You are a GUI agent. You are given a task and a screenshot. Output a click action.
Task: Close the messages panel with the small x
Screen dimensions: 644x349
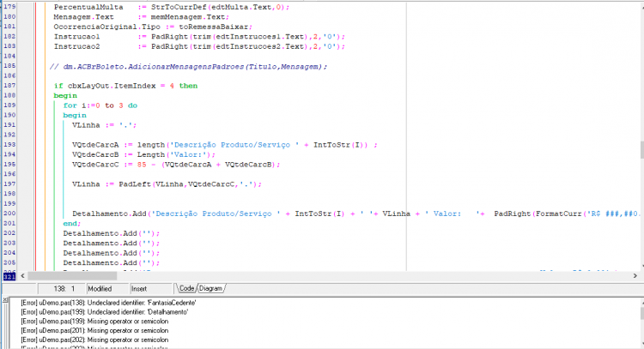click(5, 300)
